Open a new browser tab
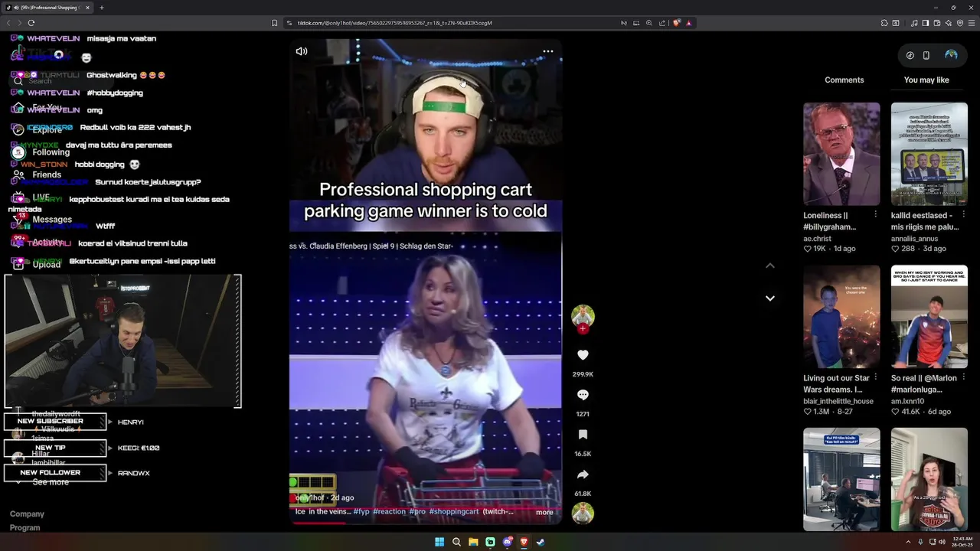 point(101,8)
